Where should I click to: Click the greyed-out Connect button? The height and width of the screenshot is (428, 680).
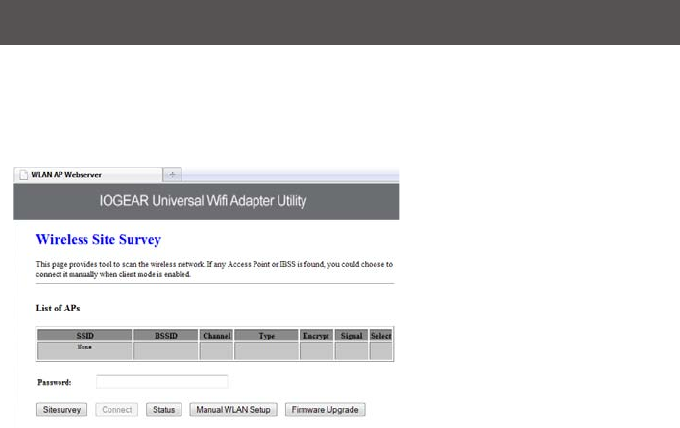coord(117,410)
